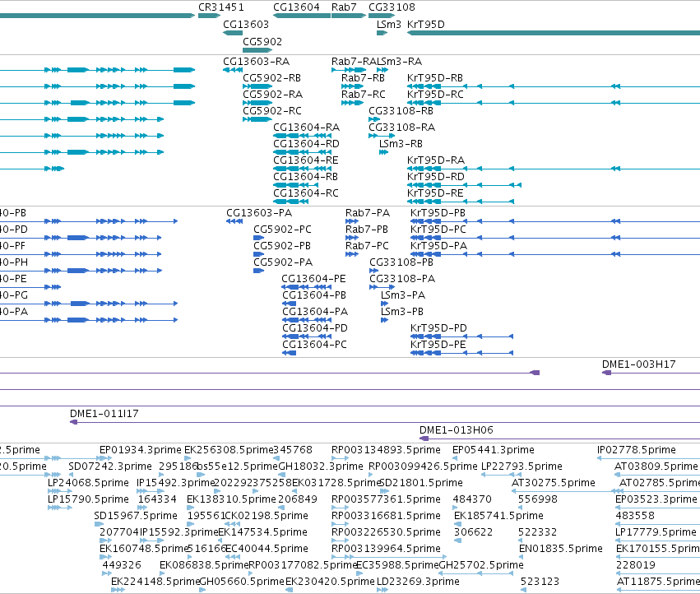This screenshot has height=594, width=700.
Task: Select protein CG13603-PA
Action: click(259, 213)
